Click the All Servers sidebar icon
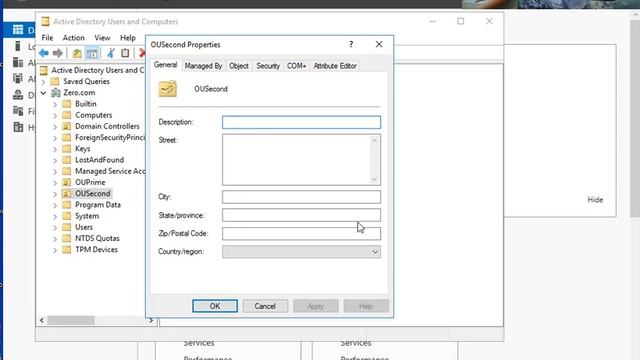This screenshot has height=360, width=640. coord(18,62)
